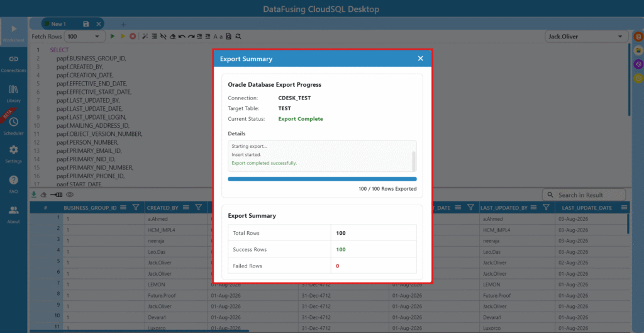This screenshot has height=333, width=644.
Task: Open the About sidebar item
Action: coord(14,215)
